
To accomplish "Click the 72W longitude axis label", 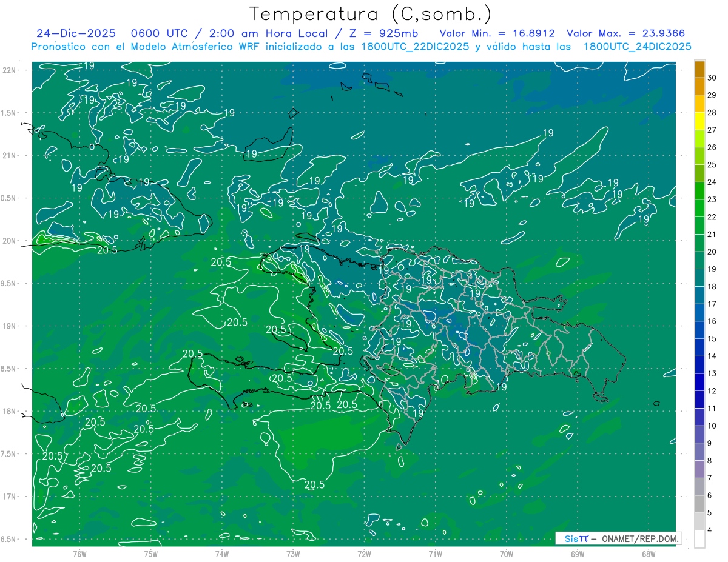I will [x=364, y=554].
